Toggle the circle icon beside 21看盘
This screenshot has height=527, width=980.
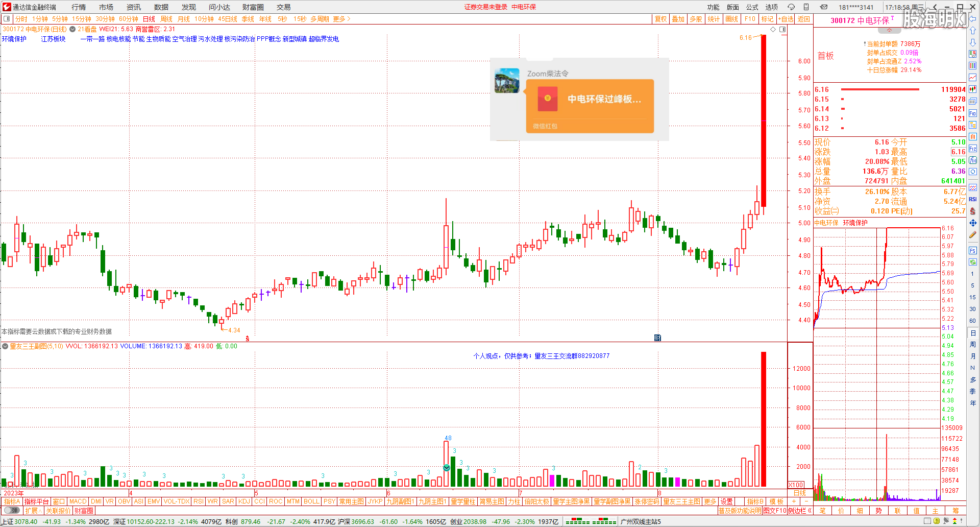pos(72,29)
